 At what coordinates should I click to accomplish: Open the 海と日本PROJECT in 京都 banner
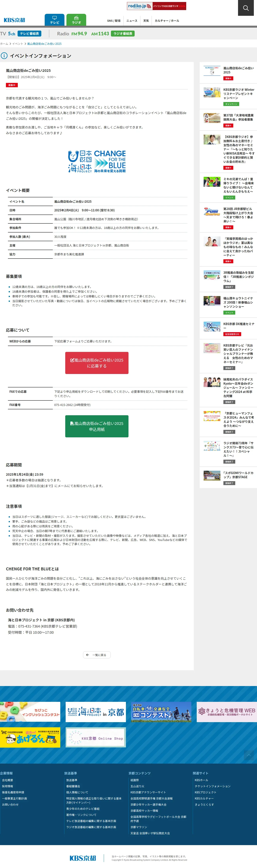click(x=95, y=712)
